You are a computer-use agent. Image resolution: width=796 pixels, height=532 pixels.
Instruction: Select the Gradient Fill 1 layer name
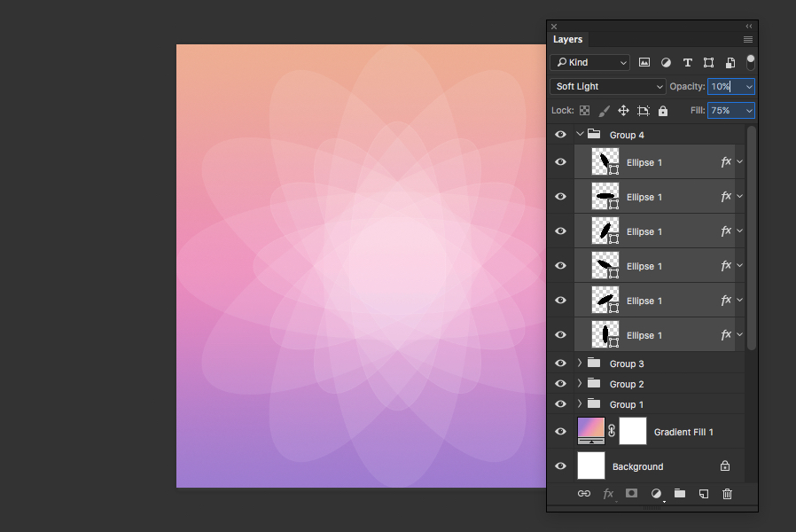(683, 432)
